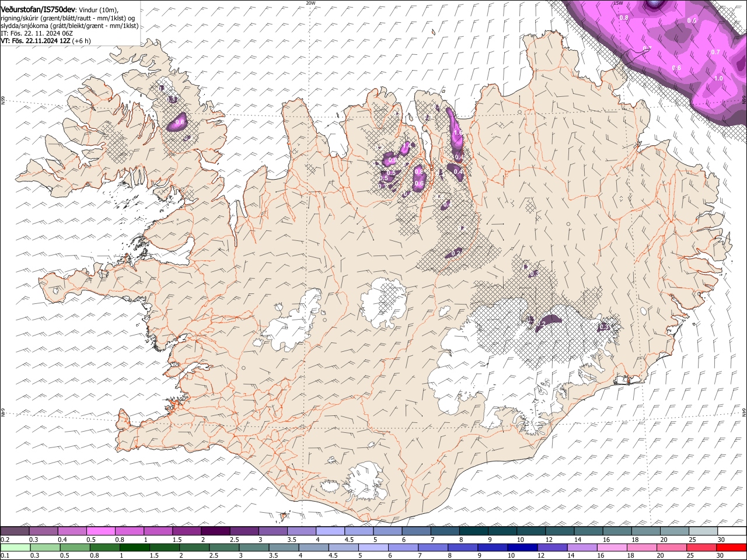
Task: Click the lower legend swatch between 4 and 4.5
Action: click(x=313, y=548)
